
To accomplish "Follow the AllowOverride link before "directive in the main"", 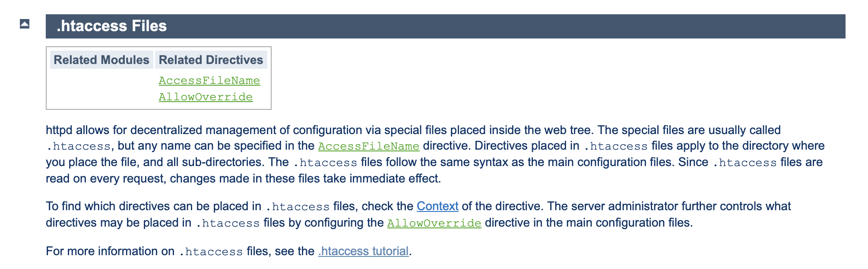I will (434, 223).
